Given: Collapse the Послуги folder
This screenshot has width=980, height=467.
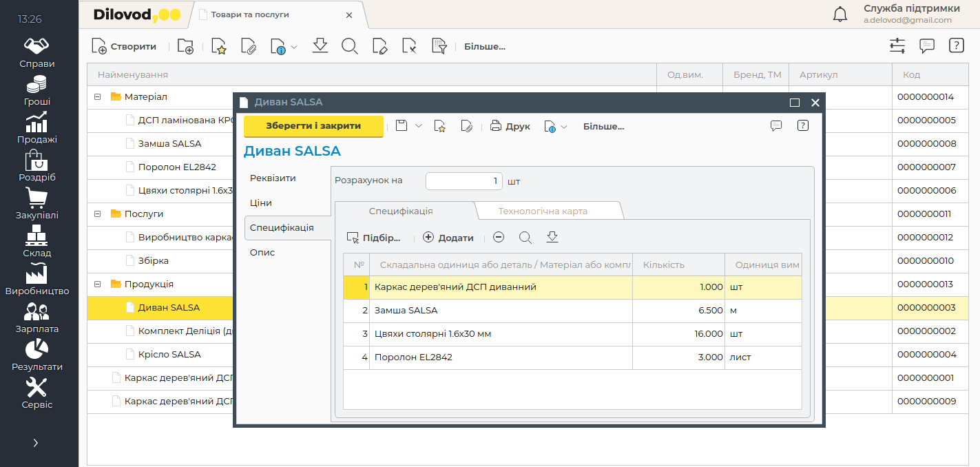Looking at the screenshot, I should click(98, 214).
